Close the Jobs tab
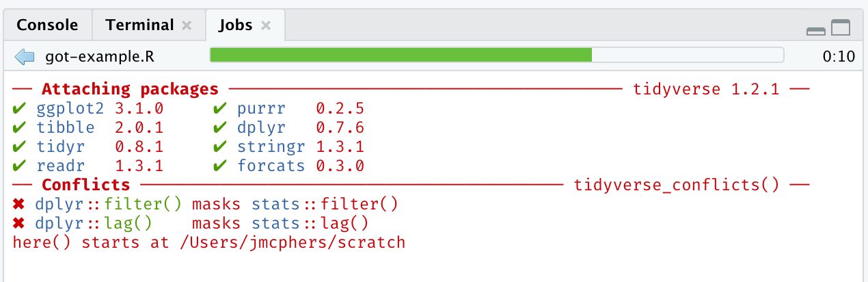 (x=267, y=26)
